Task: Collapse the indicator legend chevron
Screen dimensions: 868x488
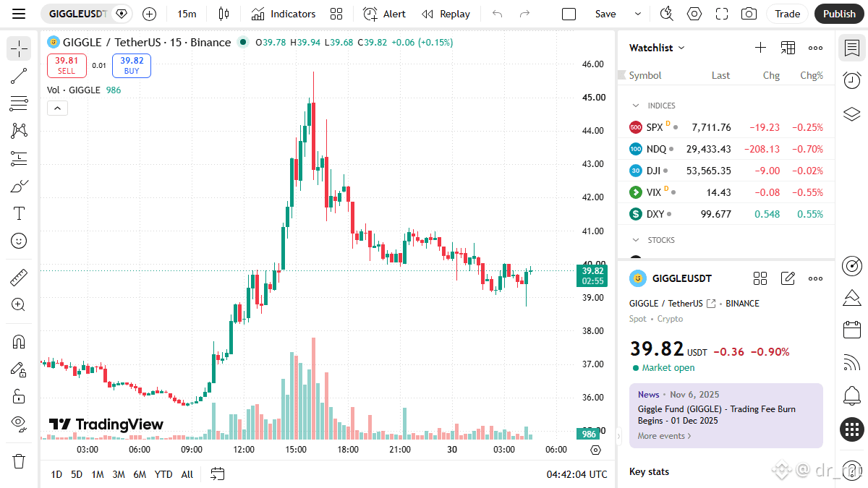Action: click(57, 108)
